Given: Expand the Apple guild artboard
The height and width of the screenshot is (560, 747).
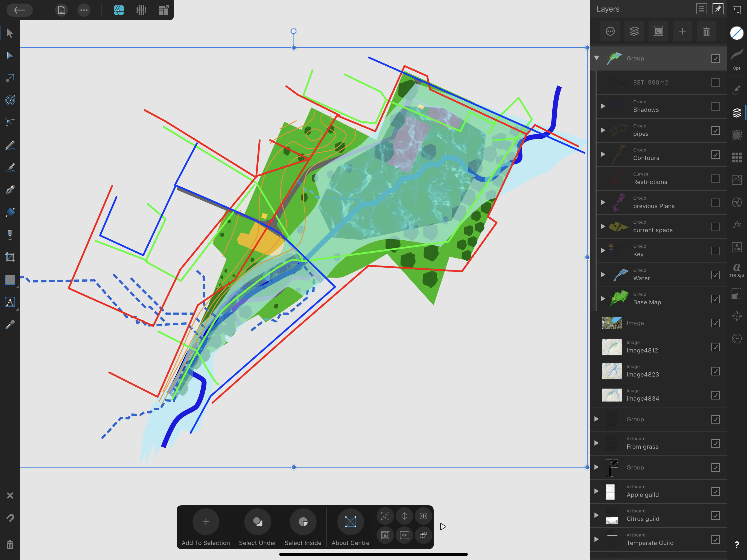Looking at the screenshot, I should point(596,491).
